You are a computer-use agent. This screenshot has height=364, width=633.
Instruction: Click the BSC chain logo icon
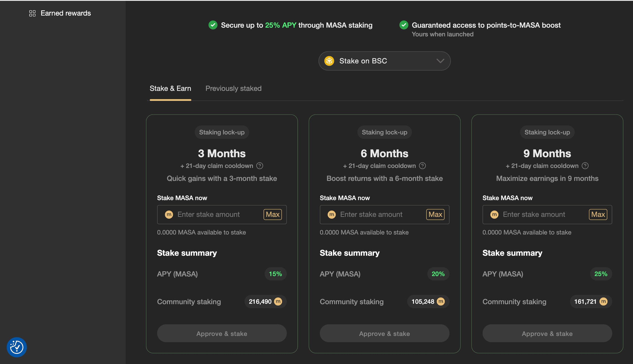[x=329, y=61]
